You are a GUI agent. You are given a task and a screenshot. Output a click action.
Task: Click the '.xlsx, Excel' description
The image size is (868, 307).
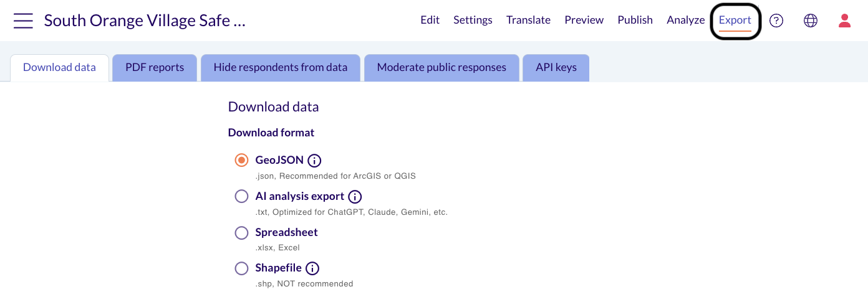click(277, 248)
